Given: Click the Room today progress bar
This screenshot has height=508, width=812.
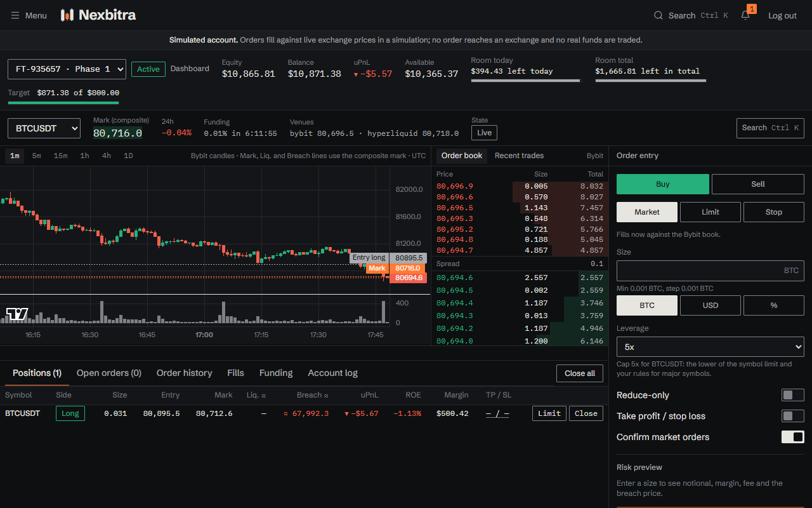Looking at the screenshot, I should [525, 81].
